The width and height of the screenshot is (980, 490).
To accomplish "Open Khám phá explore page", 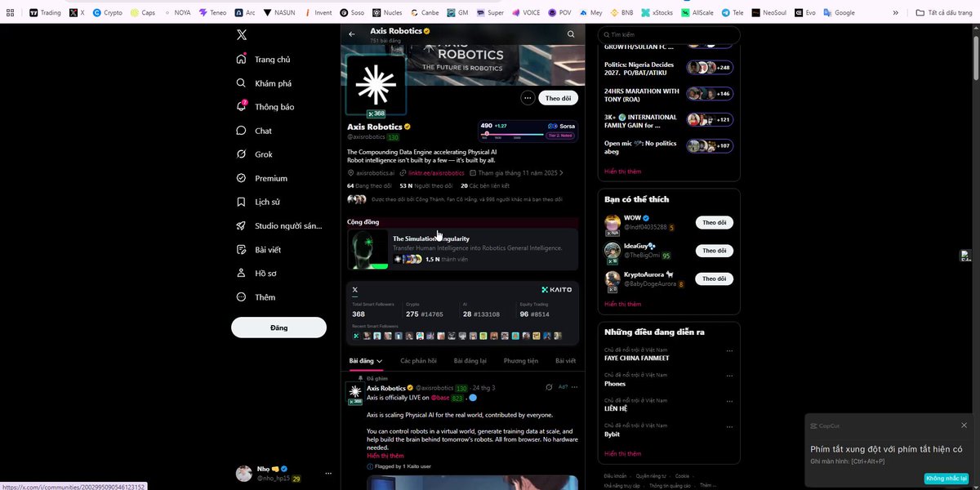I will [x=264, y=83].
